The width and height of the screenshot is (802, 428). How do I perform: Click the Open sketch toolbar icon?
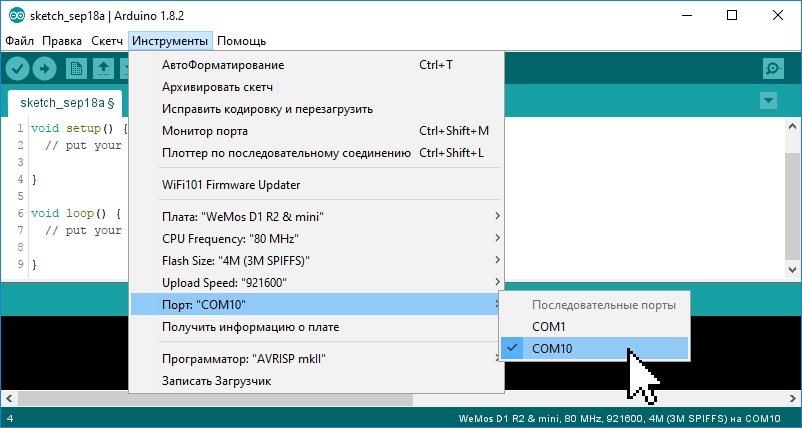click(103, 69)
